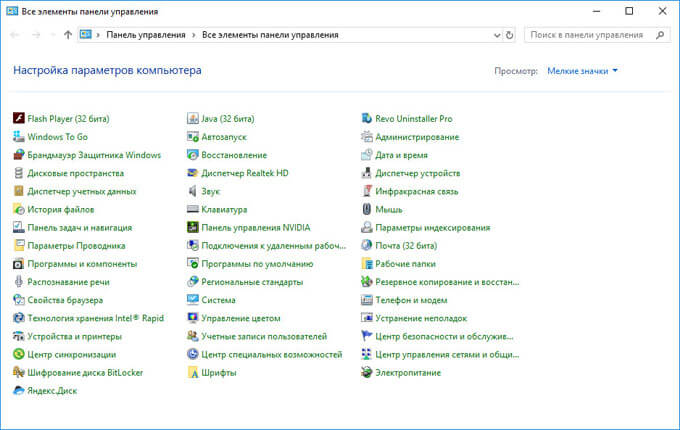680x430 pixels.
Task: Open Брандмауэр Защитника Windows icon
Action: click(19, 155)
